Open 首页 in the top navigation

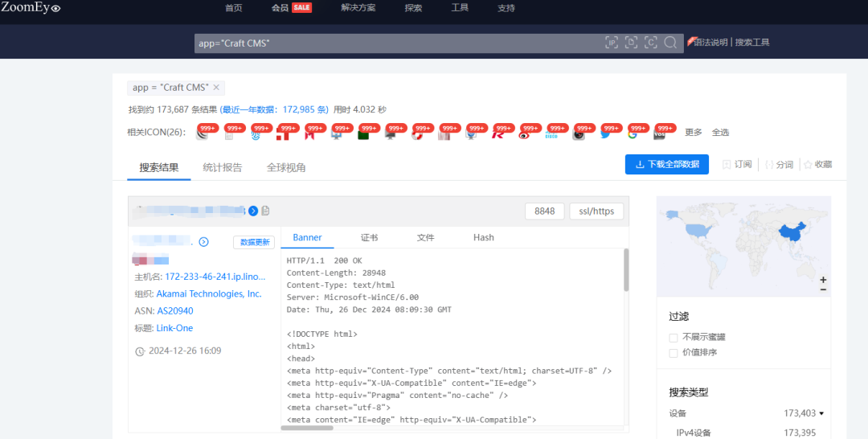234,8
